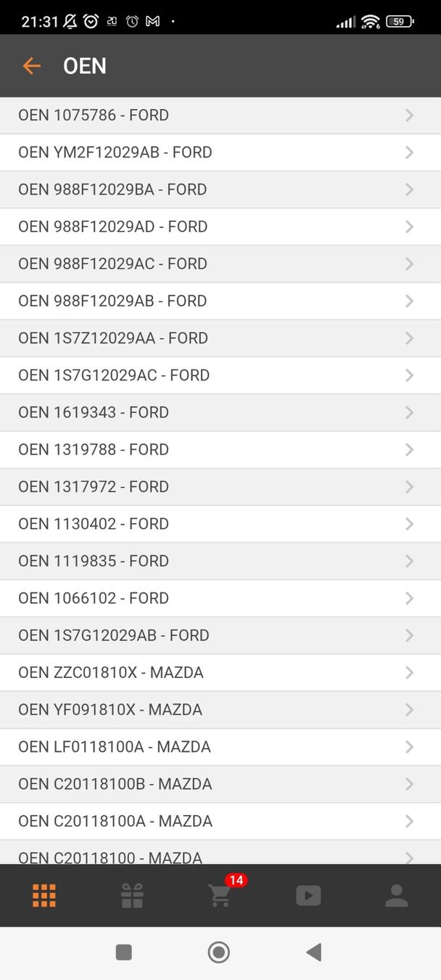
Task: Open the video tutorials tab
Action: point(308,896)
